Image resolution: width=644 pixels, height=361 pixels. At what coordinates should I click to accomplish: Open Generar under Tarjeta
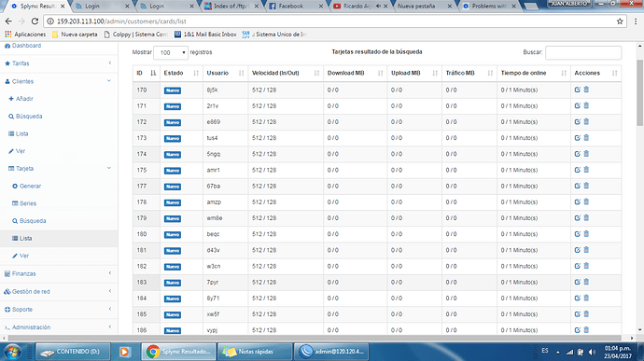pyautogui.click(x=26, y=186)
